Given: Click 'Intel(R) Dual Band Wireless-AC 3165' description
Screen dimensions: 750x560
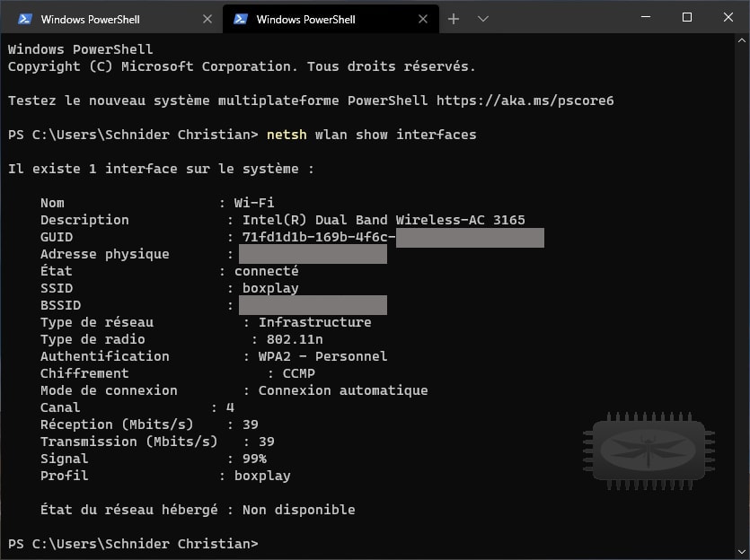Looking at the screenshot, I should [x=384, y=220].
